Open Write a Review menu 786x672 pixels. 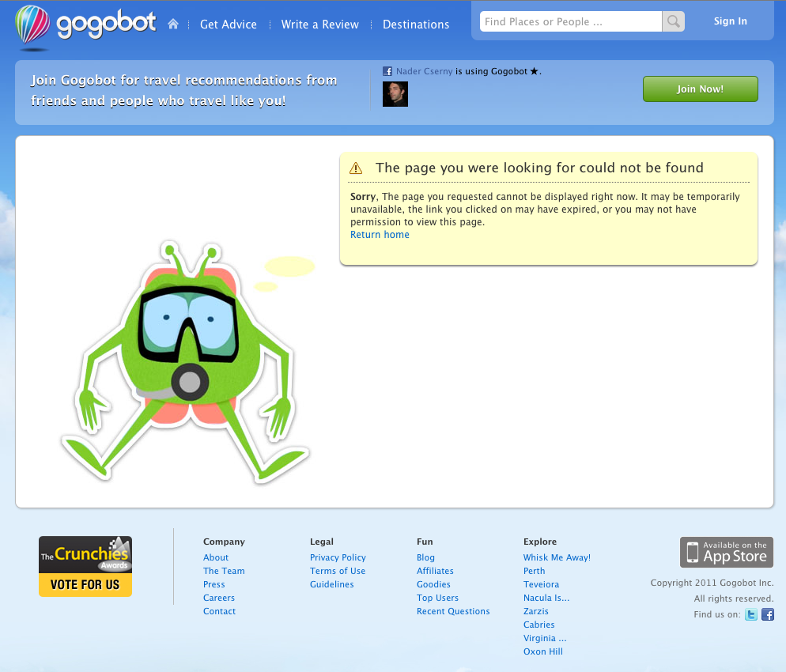click(319, 25)
